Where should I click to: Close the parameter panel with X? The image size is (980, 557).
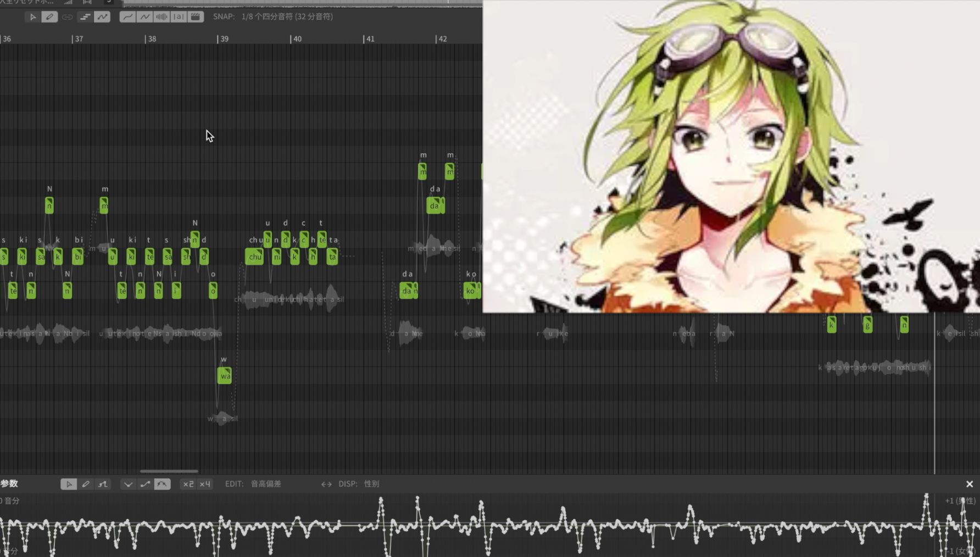[970, 484]
